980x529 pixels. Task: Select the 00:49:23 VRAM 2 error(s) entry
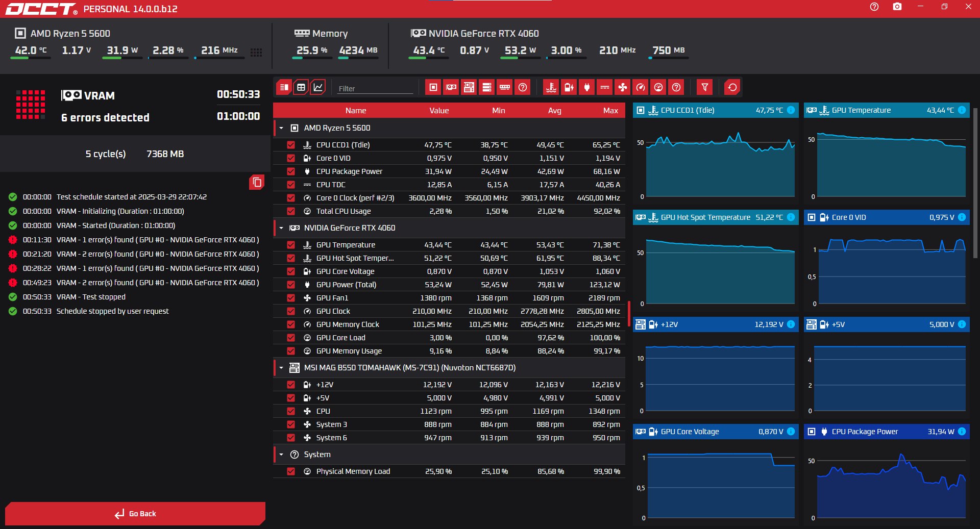(134, 283)
